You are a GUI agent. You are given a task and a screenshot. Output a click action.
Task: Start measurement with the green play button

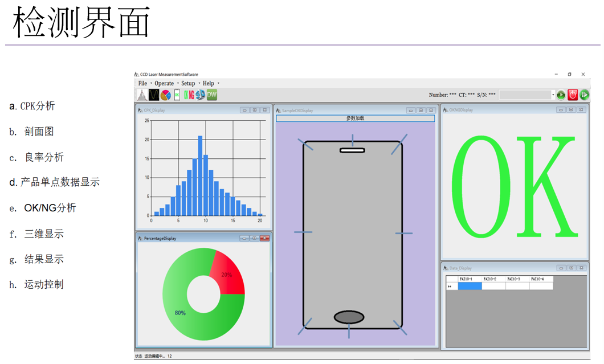[x=561, y=95]
